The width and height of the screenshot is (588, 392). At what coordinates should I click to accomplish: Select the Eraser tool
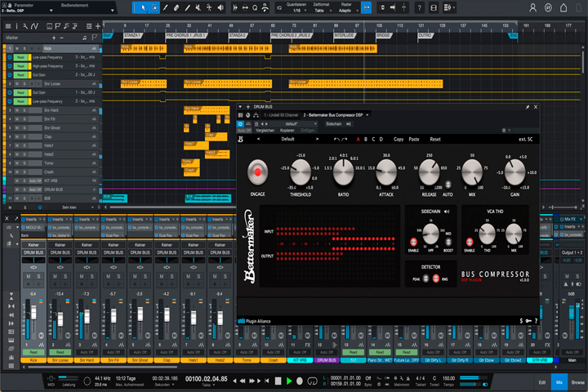pyautogui.click(x=176, y=7)
